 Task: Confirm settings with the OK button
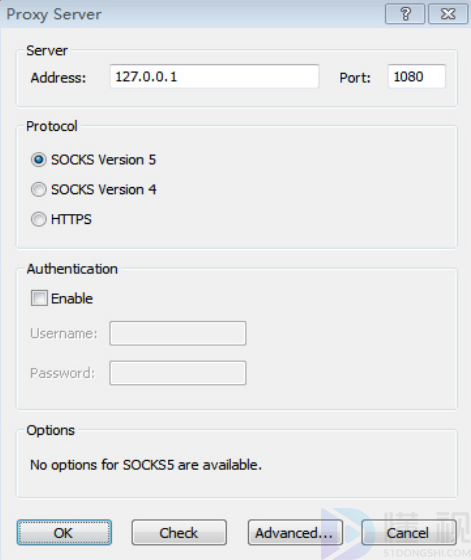[x=64, y=532]
